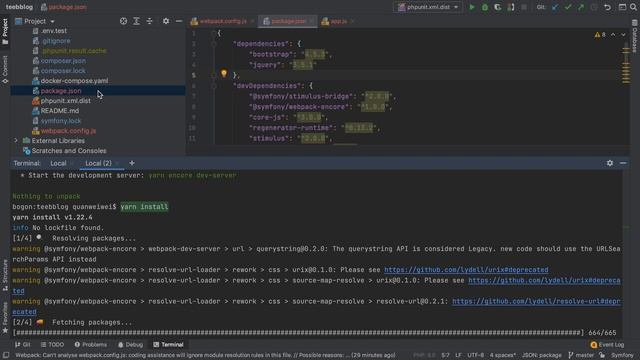Change UTF-8 file encoding in status bar
The width and height of the screenshot is (640, 360).
coord(476,356)
